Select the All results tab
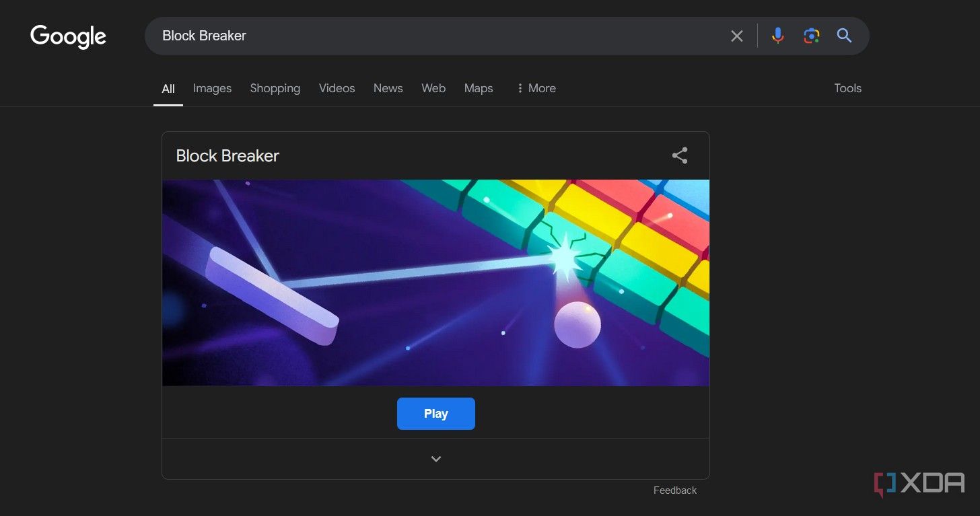The width and height of the screenshot is (980, 516). point(168,89)
